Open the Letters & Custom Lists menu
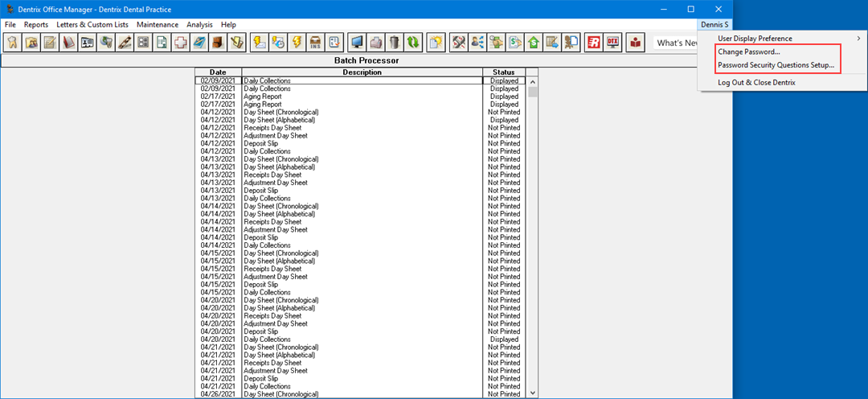The height and width of the screenshot is (399, 868). (92, 25)
